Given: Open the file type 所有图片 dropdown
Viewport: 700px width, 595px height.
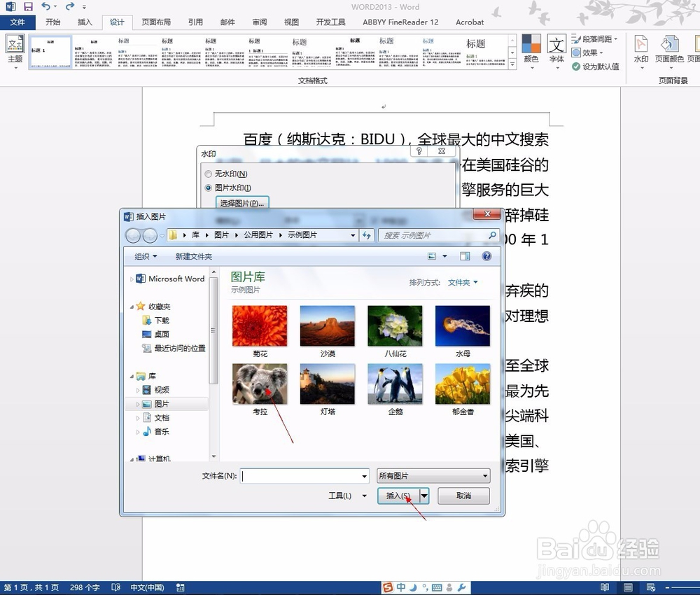Looking at the screenshot, I should click(433, 476).
